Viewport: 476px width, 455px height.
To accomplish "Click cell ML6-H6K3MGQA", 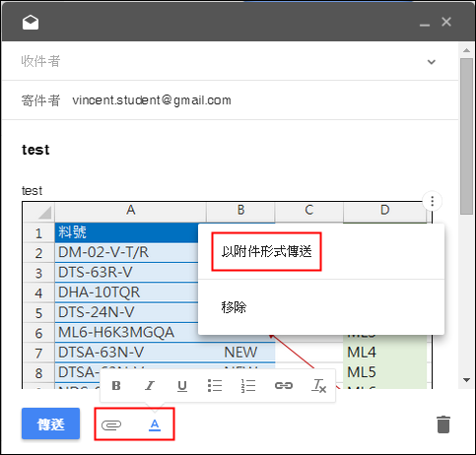I will (x=126, y=332).
